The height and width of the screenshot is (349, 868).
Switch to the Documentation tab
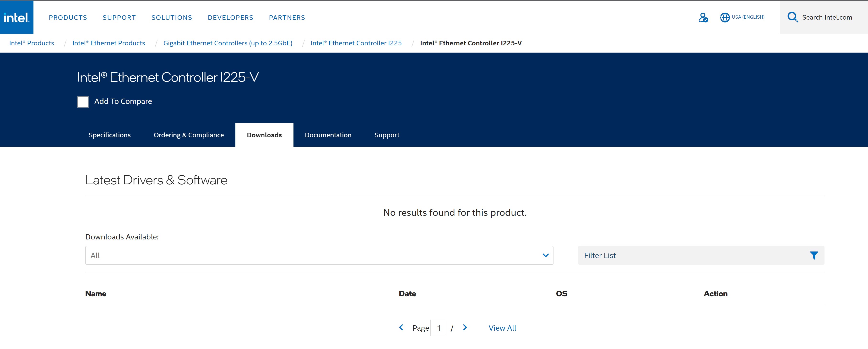tap(328, 135)
